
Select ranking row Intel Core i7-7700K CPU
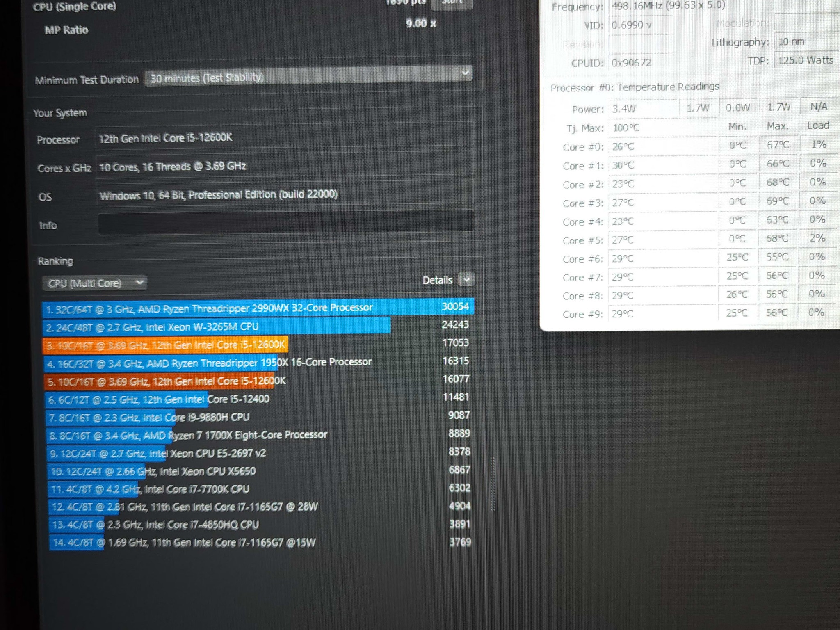click(x=261, y=488)
